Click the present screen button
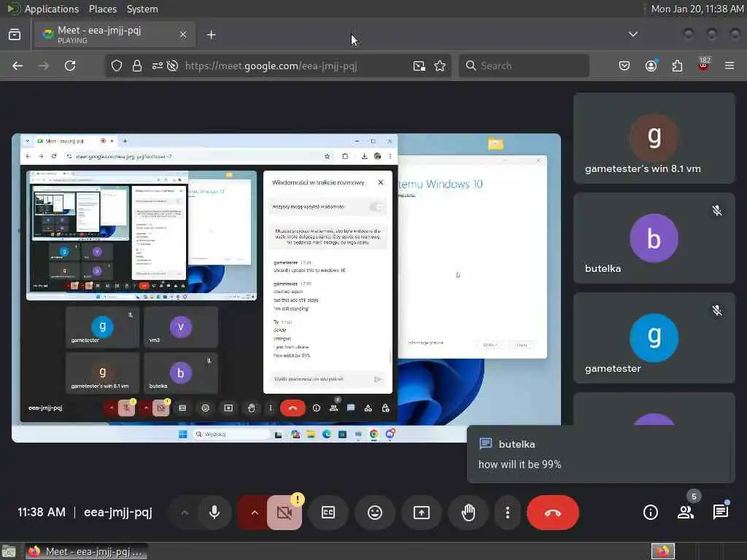 point(422,513)
